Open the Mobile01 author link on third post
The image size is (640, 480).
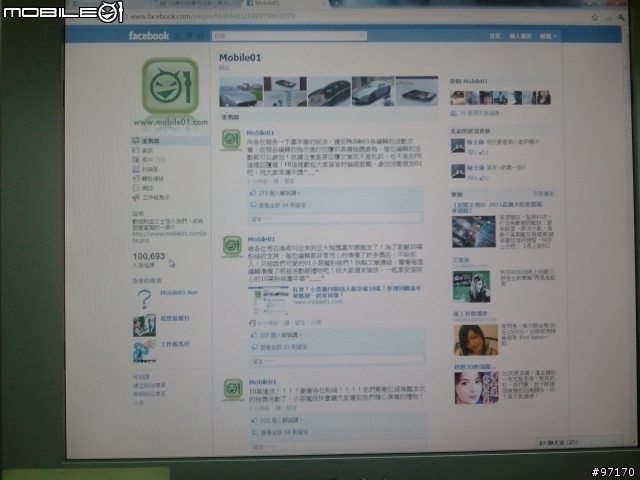pos(262,382)
